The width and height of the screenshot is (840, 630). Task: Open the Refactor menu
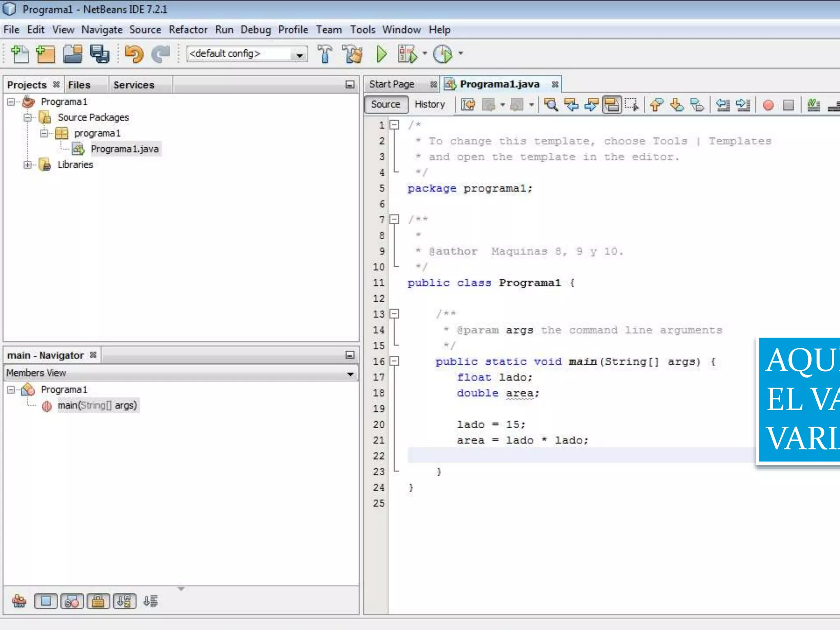188,30
